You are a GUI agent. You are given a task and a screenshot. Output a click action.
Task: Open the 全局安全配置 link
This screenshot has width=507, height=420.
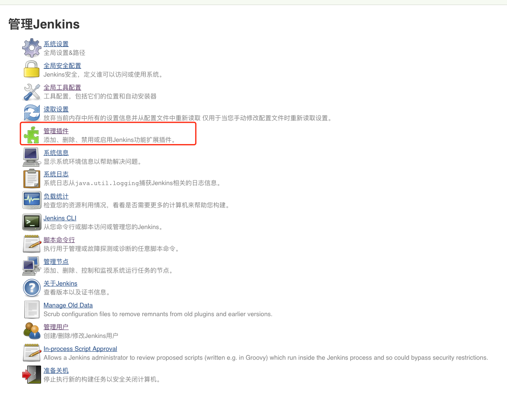click(62, 66)
